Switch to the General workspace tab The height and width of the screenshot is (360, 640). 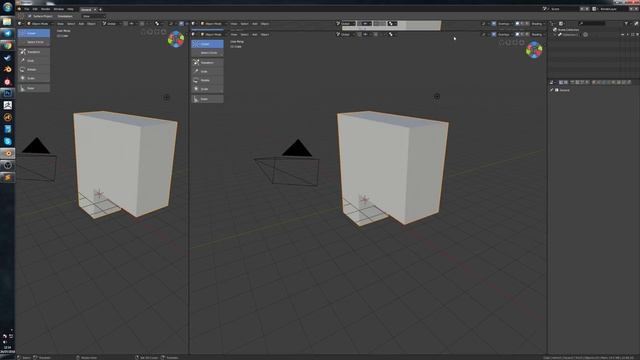pos(86,9)
